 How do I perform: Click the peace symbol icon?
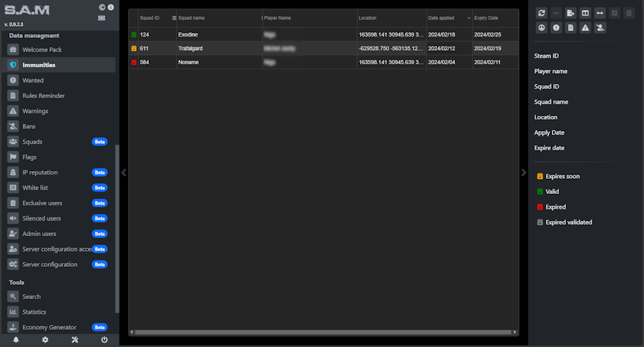pyautogui.click(x=542, y=28)
